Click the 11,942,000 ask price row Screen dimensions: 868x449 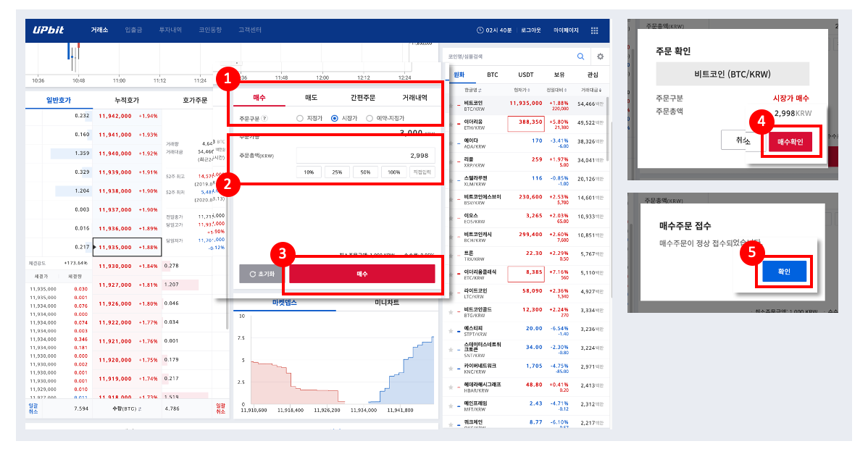tap(128, 117)
